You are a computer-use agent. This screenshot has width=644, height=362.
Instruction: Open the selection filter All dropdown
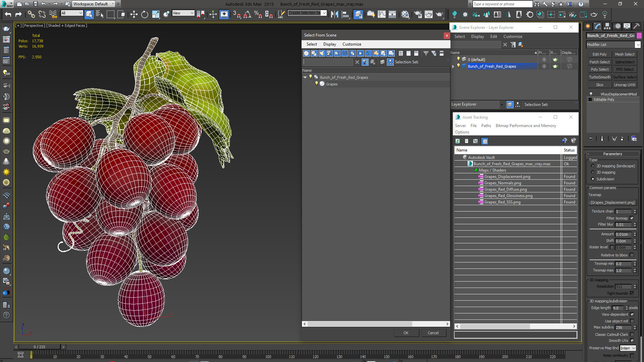pyautogui.click(x=72, y=13)
